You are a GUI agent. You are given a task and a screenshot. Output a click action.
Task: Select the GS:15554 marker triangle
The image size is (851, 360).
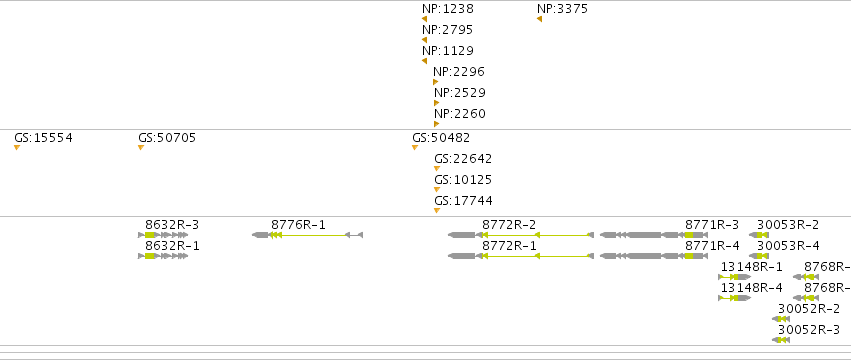click(x=17, y=148)
